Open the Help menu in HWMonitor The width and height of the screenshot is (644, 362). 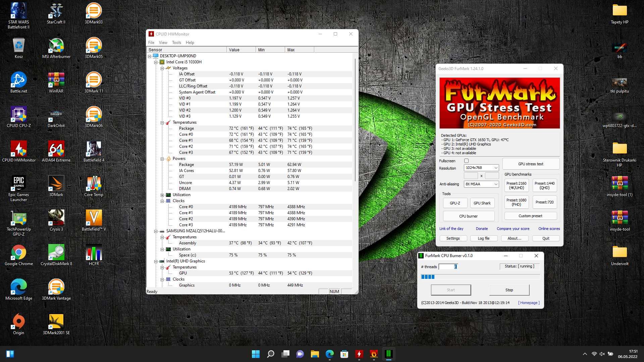tap(190, 43)
